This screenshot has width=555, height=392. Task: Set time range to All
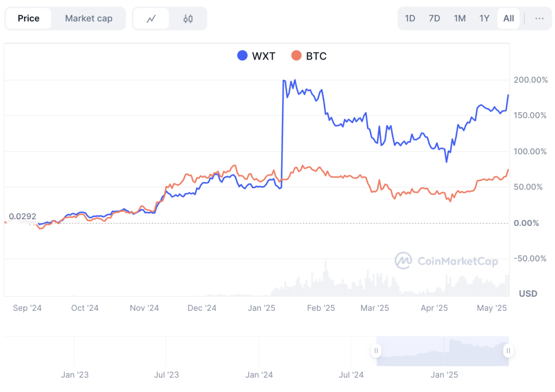(508, 18)
